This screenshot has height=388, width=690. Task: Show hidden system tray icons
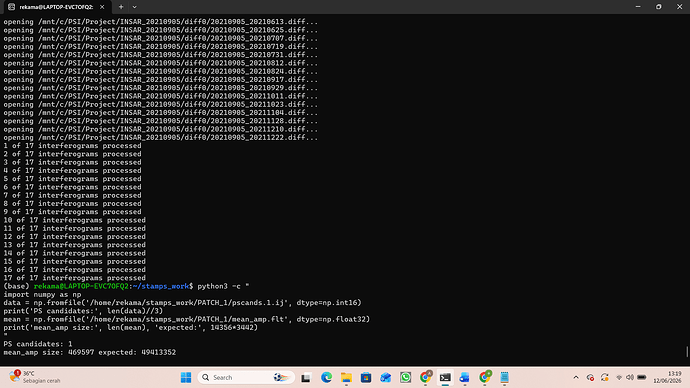[576, 377]
